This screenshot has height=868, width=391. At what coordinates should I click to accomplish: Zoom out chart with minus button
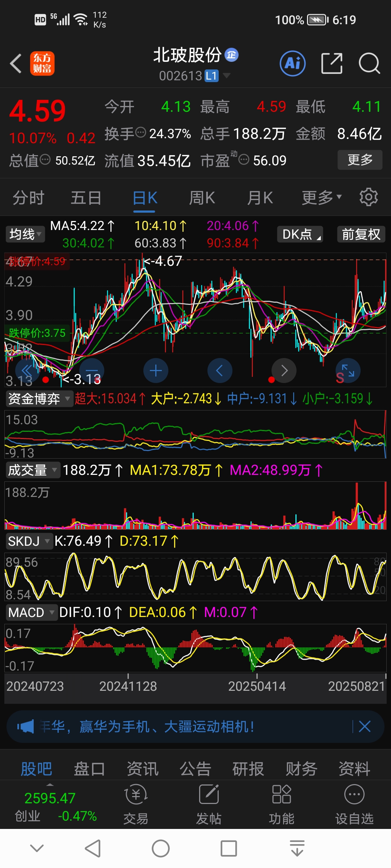92,371
